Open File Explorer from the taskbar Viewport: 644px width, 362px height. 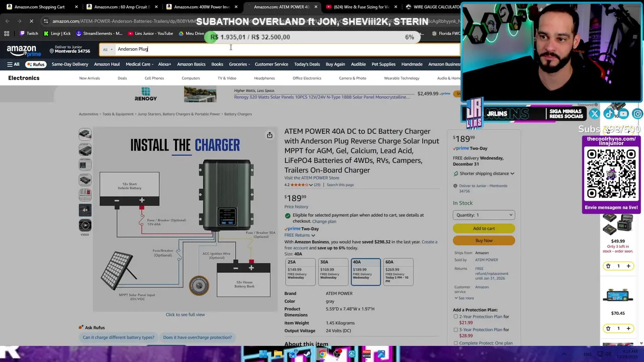[x=278, y=354]
